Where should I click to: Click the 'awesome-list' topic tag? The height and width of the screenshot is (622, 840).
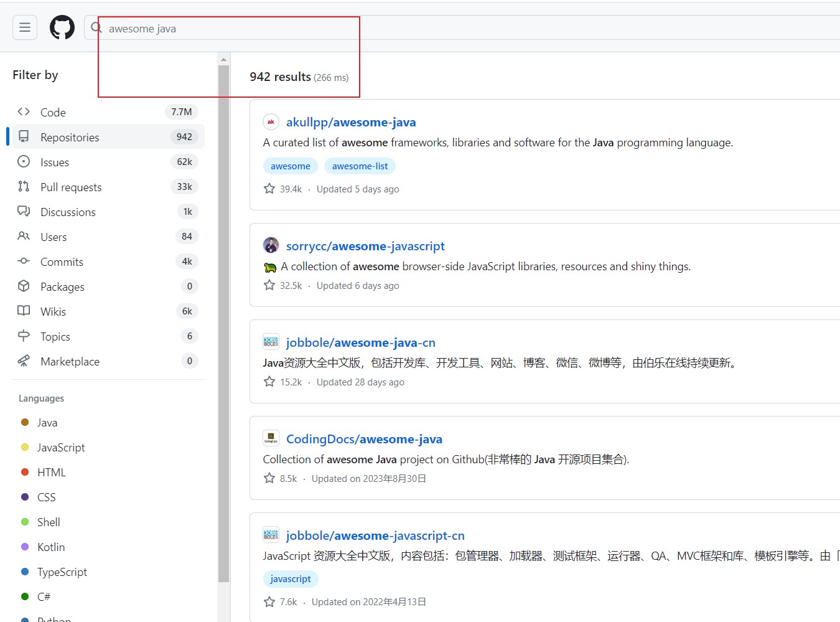pyautogui.click(x=360, y=166)
